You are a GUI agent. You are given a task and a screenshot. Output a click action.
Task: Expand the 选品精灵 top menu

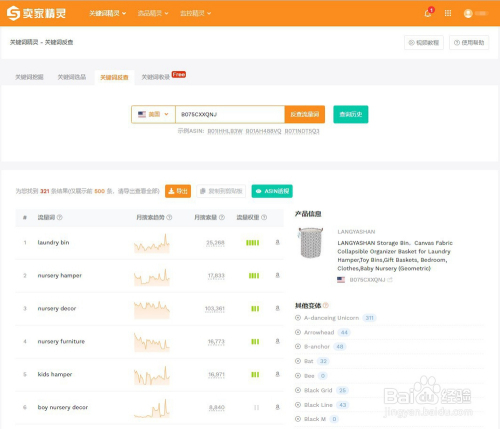(153, 13)
